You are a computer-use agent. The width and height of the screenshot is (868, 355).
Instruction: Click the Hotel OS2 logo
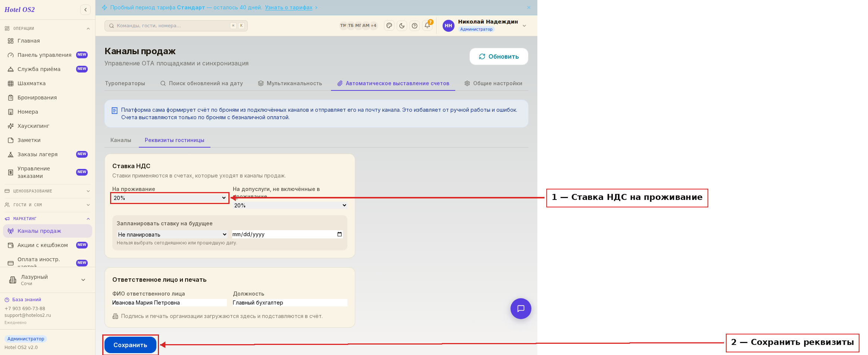(x=19, y=10)
